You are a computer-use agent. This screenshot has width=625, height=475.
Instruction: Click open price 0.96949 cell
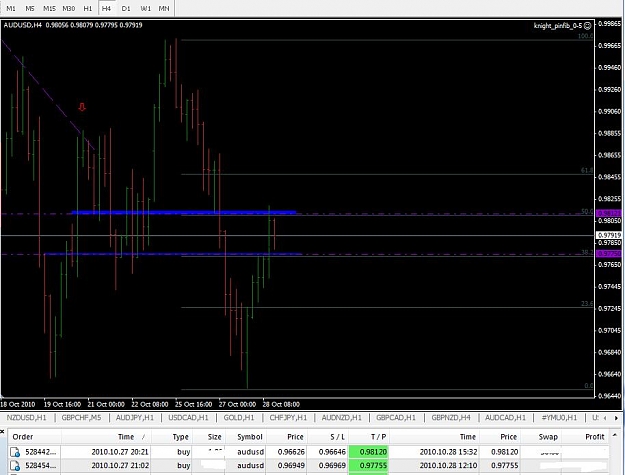tap(291, 465)
